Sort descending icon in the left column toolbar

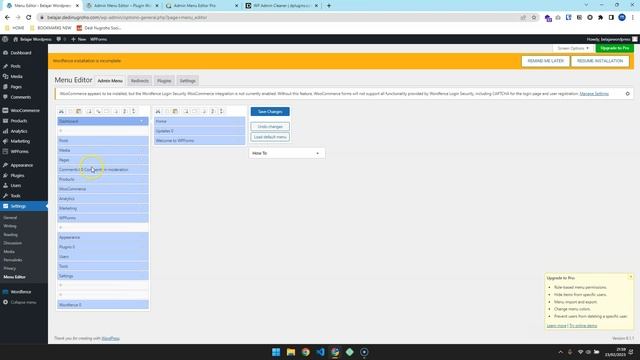click(x=133, y=111)
